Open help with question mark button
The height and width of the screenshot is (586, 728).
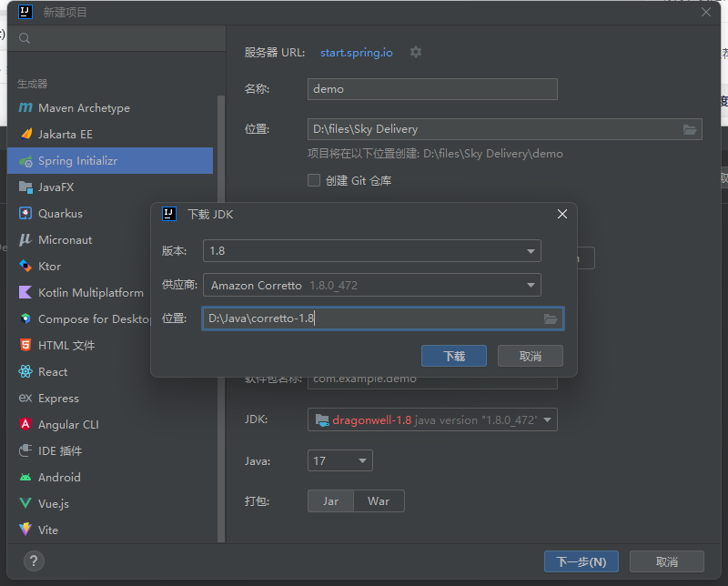tap(34, 561)
